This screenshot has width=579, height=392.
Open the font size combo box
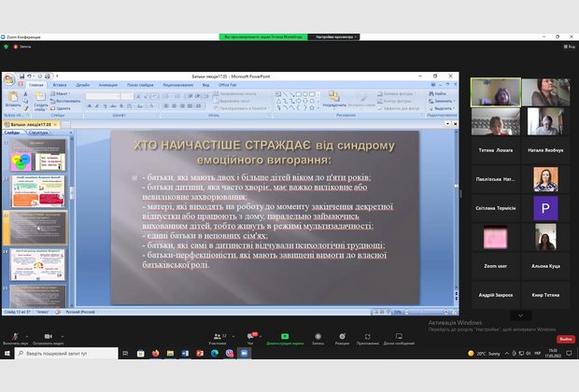tap(127, 96)
